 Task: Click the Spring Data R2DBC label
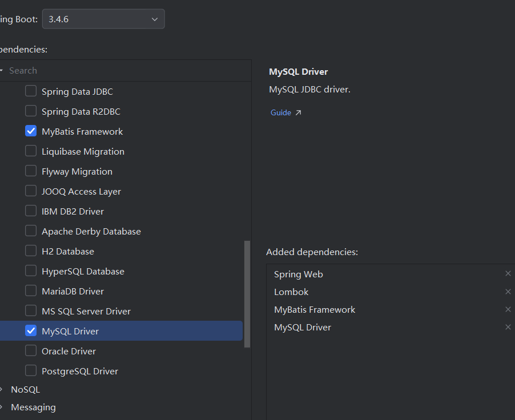click(81, 112)
